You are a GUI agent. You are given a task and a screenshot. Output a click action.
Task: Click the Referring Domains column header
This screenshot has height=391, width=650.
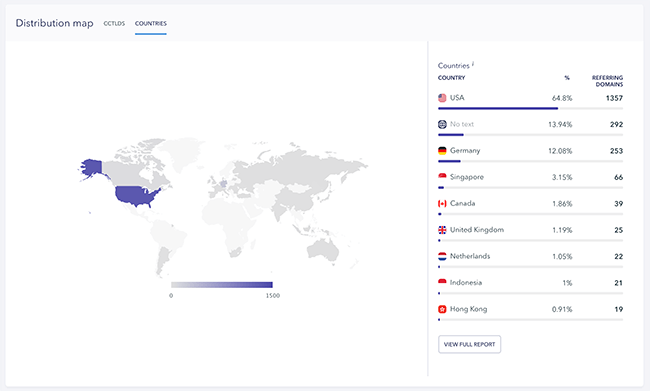click(x=607, y=81)
